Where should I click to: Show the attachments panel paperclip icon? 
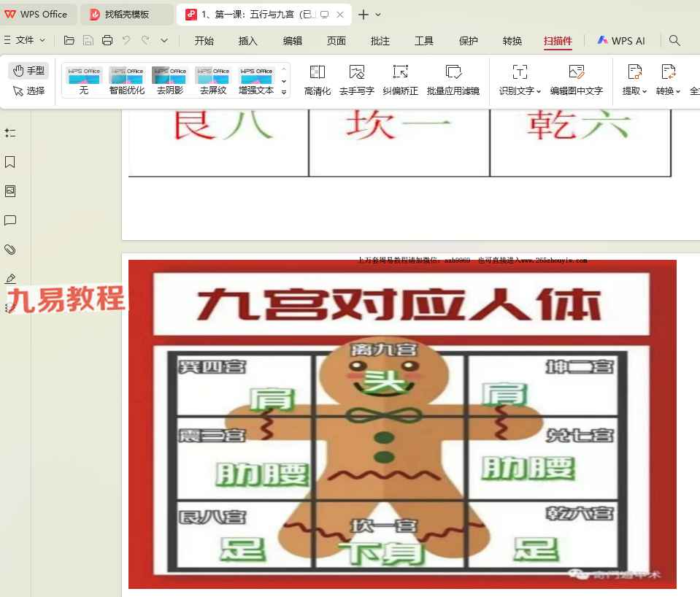coord(10,250)
